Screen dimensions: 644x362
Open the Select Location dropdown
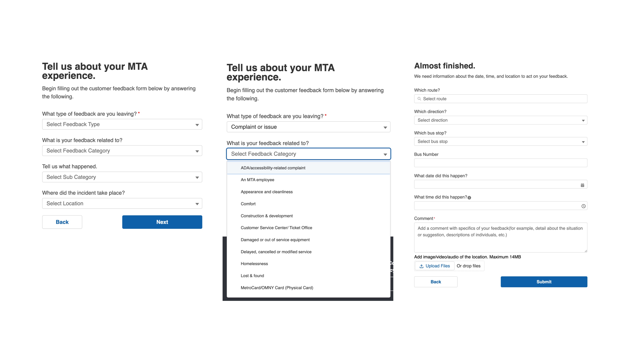[122, 203]
